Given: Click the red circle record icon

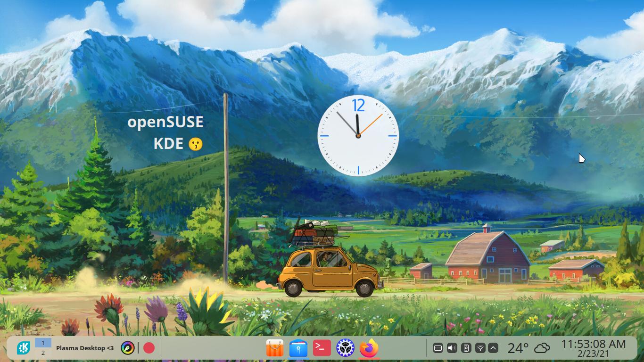Looking at the screenshot, I should [x=149, y=348].
